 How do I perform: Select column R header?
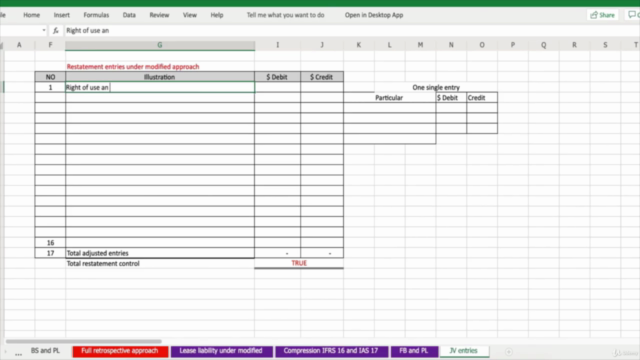[574, 45]
